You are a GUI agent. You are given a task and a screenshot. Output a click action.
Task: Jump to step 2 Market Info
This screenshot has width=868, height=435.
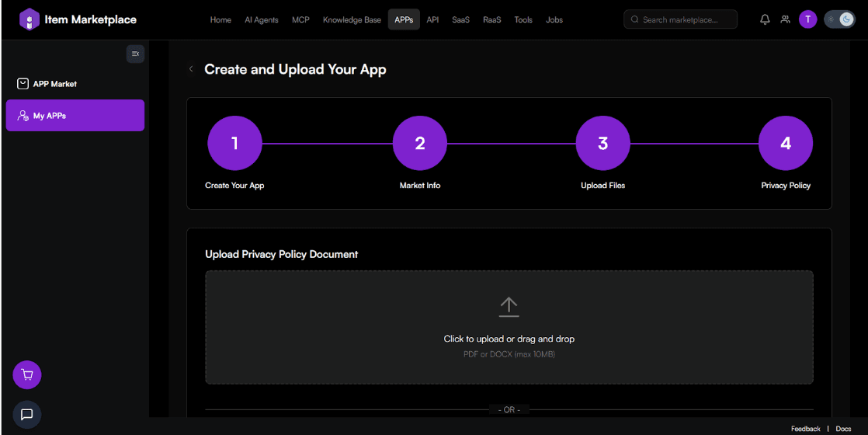coord(420,143)
